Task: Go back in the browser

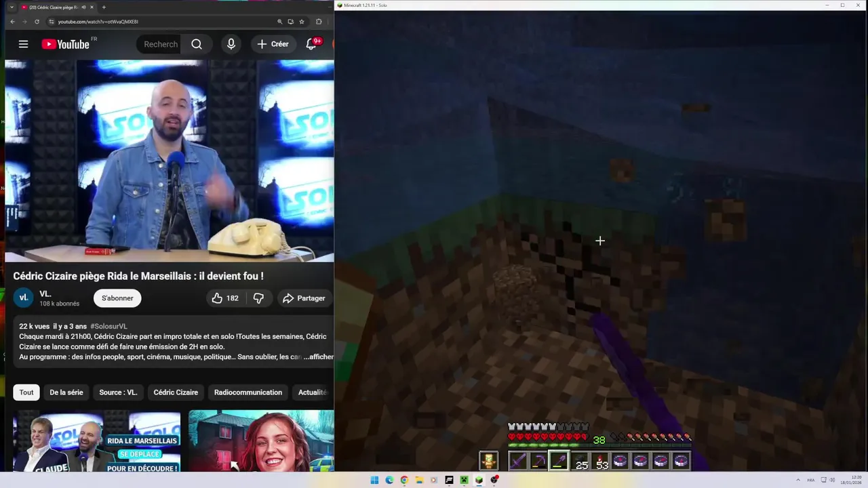Action: click(x=12, y=22)
